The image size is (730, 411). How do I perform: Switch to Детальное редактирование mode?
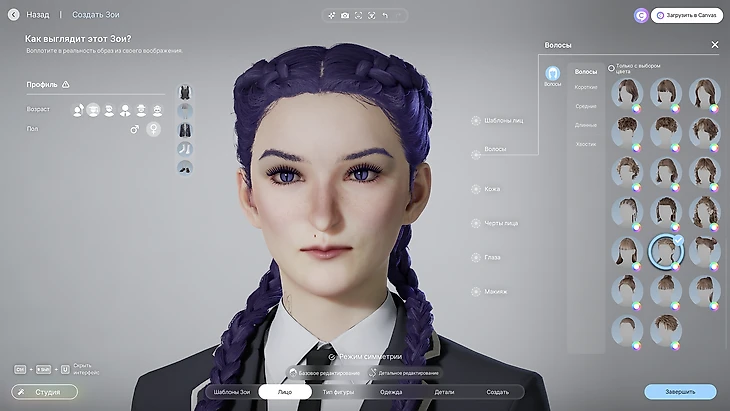click(x=404, y=373)
